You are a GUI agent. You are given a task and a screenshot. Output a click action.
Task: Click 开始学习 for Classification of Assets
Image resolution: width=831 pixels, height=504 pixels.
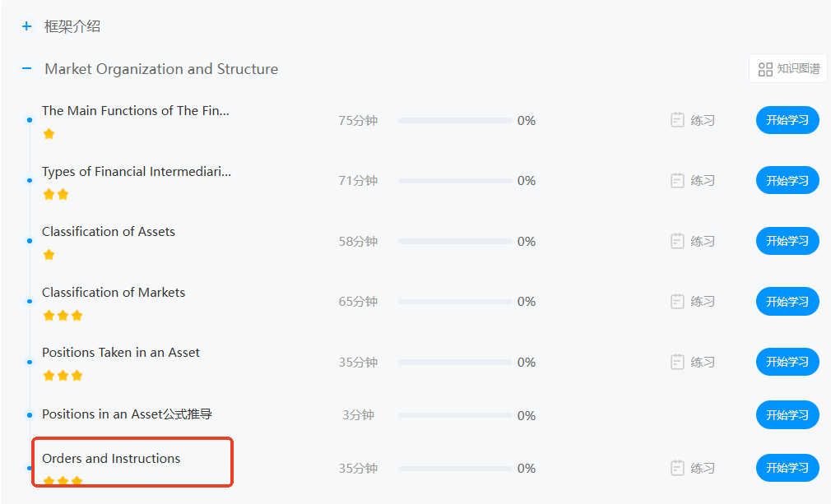click(787, 241)
